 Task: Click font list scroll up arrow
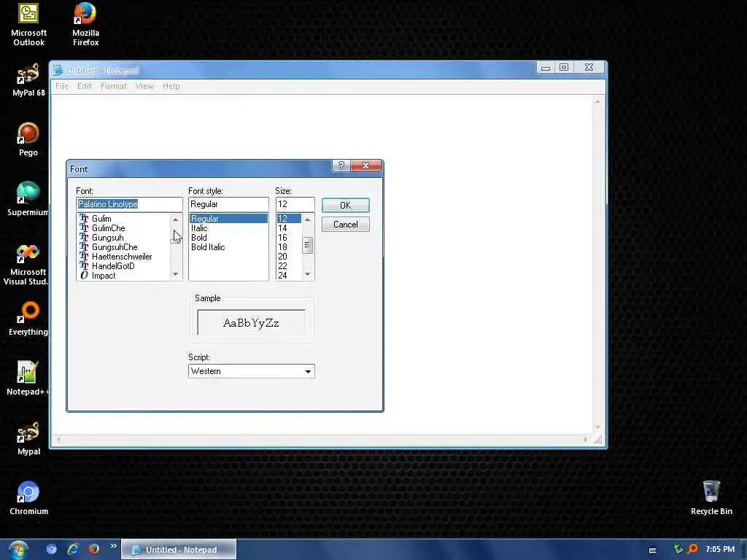(x=175, y=219)
